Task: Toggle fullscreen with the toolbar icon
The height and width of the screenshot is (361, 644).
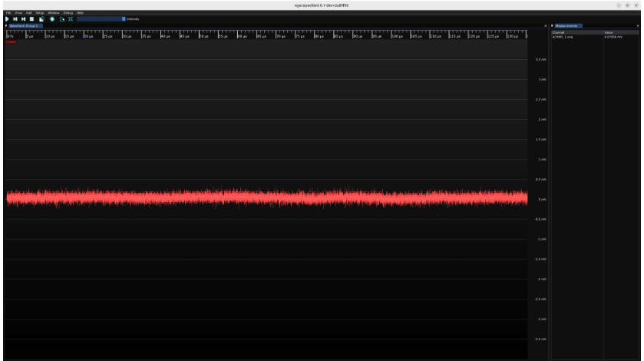Action: 70,18
